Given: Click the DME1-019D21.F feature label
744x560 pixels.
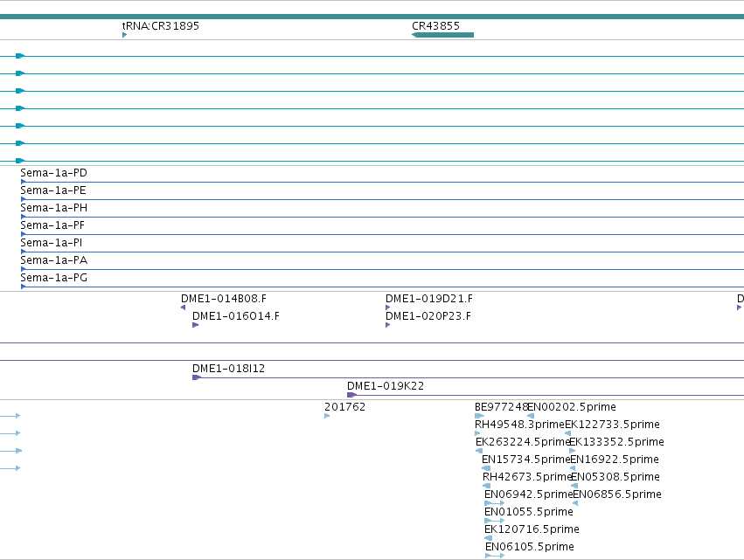Looking at the screenshot, I should pyautogui.click(x=429, y=299).
